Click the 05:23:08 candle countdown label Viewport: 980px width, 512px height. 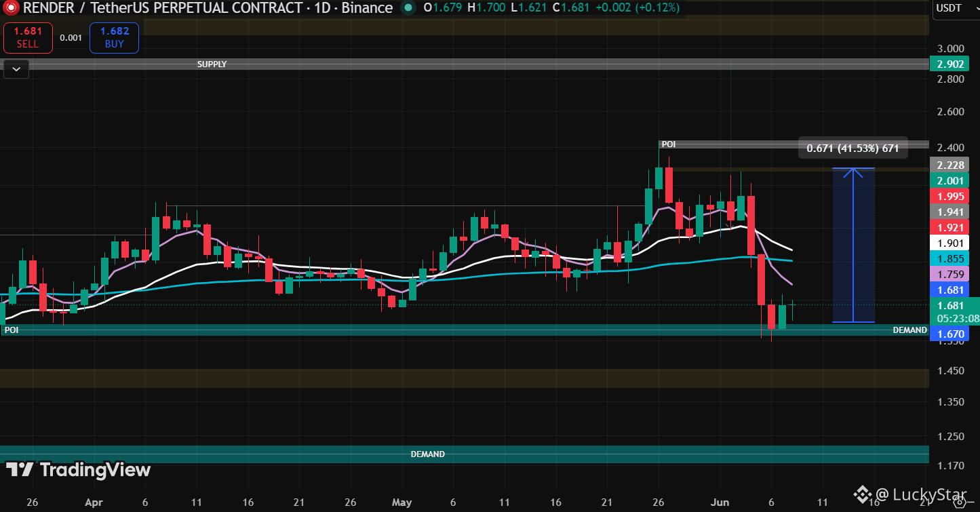coord(958,318)
